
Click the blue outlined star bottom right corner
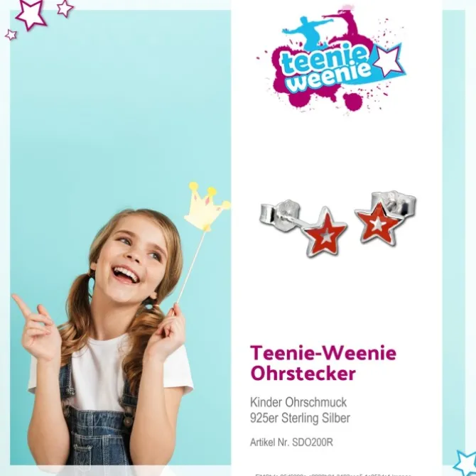point(466,464)
